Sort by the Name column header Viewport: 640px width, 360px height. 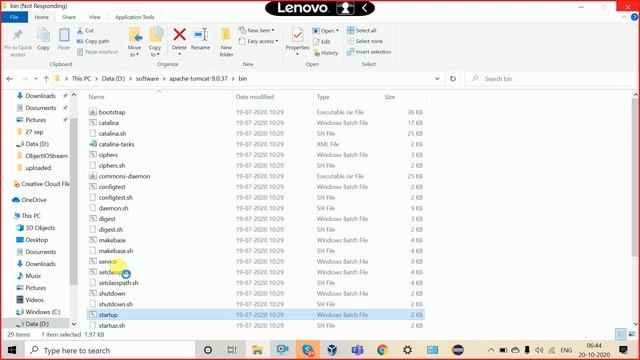pos(96,97)
